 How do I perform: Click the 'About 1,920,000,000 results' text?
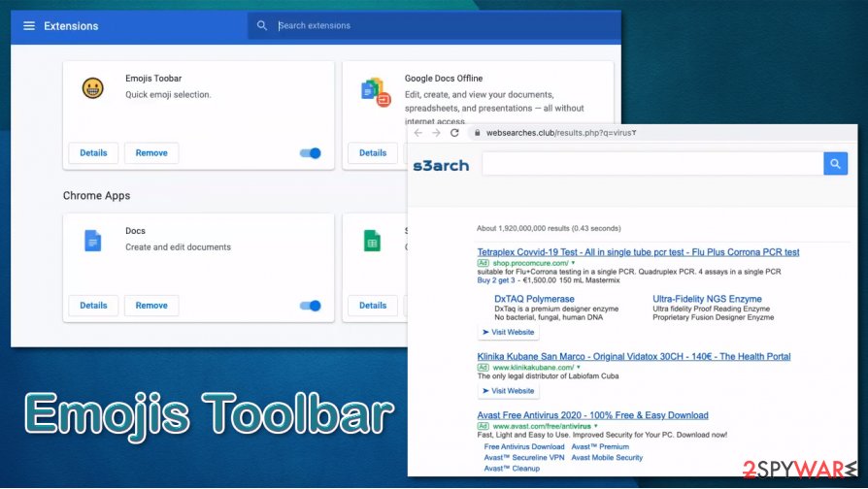(549, 228)
